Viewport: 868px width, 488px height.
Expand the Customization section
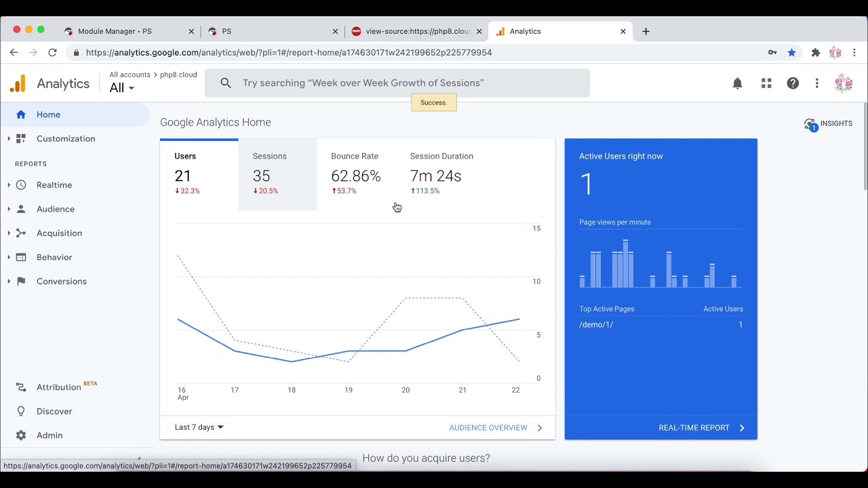(x=9, y=138)
